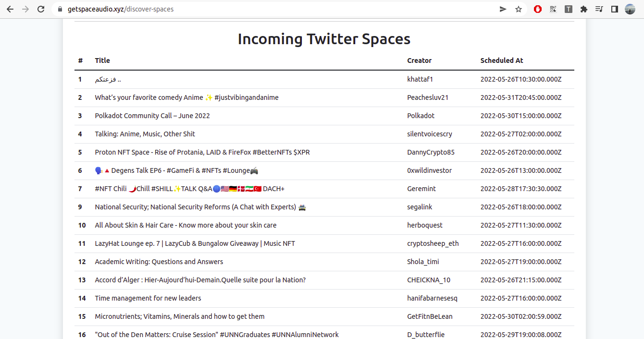Open the QR code extension

[553, 9]
